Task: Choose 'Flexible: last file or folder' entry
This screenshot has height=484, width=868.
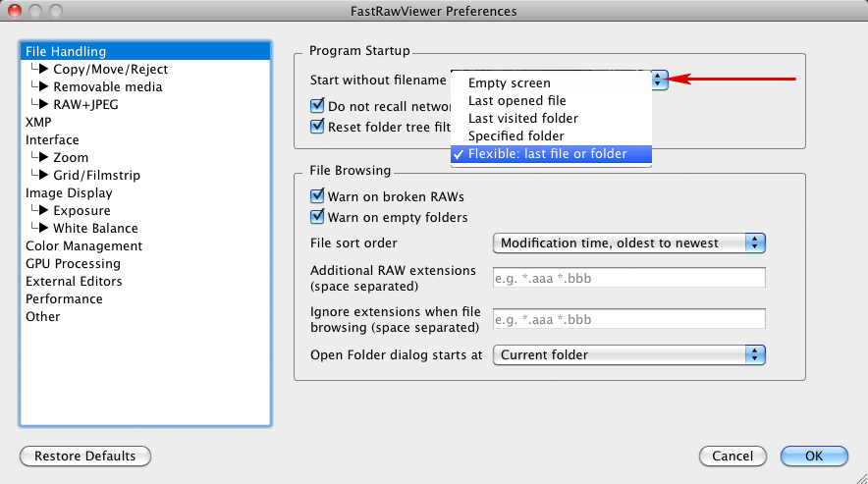Action: [547, 154]
